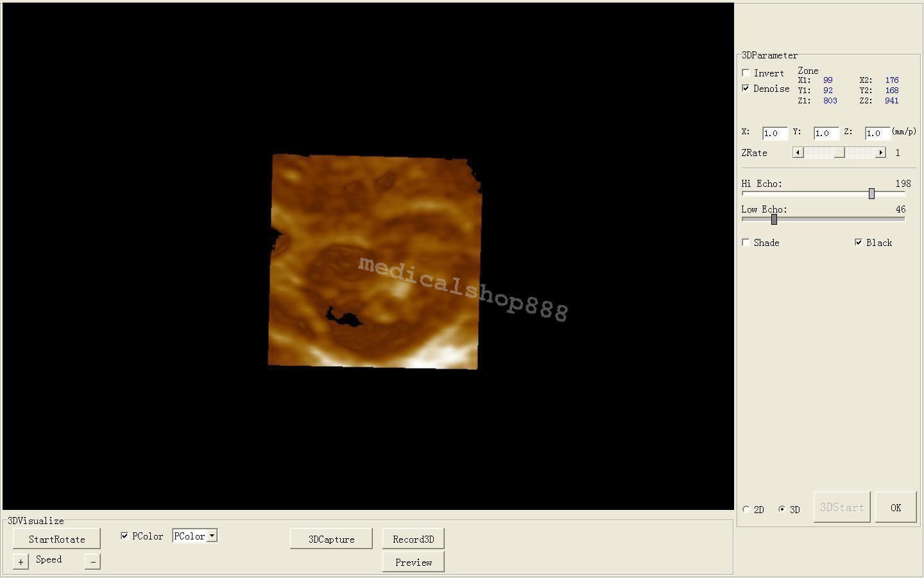This screenshot has width=924, height=578.
Task: Click the Hi Echo slider handle
Action: click(871, 193)
